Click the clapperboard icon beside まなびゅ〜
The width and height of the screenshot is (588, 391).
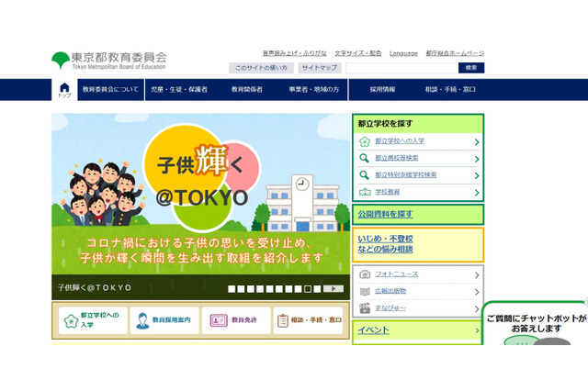point(365,307)
